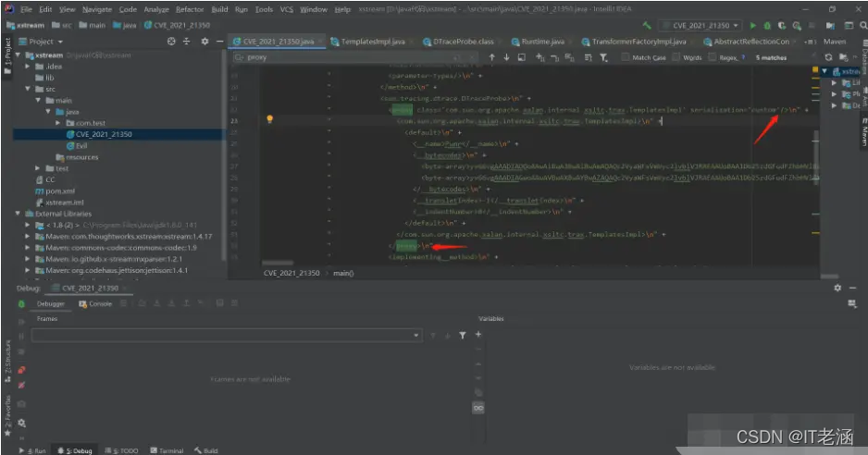Open Debug panel settings gear on left
Viewport: 868px width, 455px height.
click(21, 423)
